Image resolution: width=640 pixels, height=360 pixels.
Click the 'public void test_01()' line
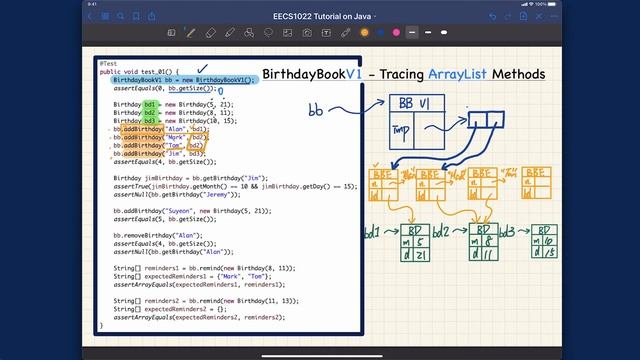(x=139, y=72)
